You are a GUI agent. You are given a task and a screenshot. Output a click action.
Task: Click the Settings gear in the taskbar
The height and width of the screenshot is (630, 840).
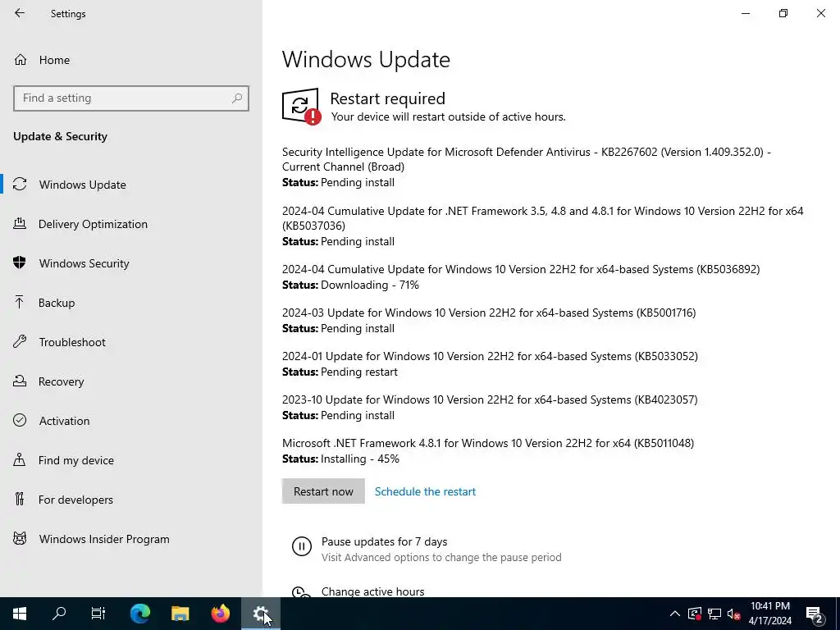[x=260, y=614]
